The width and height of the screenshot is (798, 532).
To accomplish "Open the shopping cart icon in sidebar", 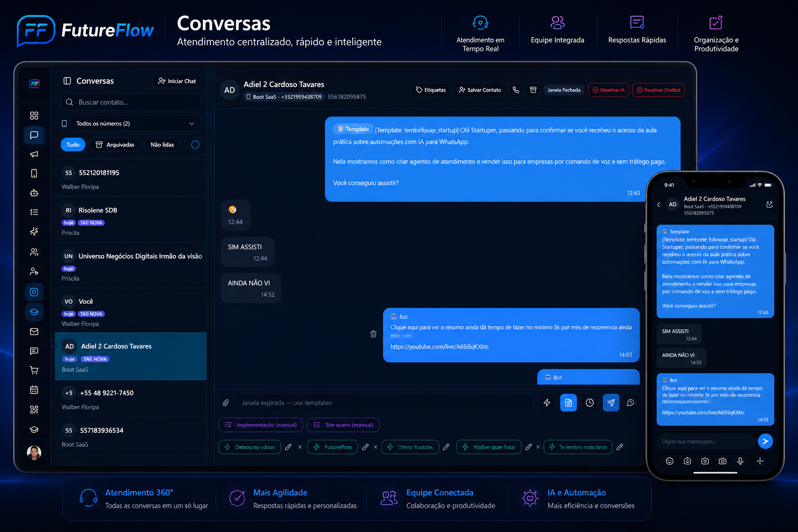I will tap(34, 370).
